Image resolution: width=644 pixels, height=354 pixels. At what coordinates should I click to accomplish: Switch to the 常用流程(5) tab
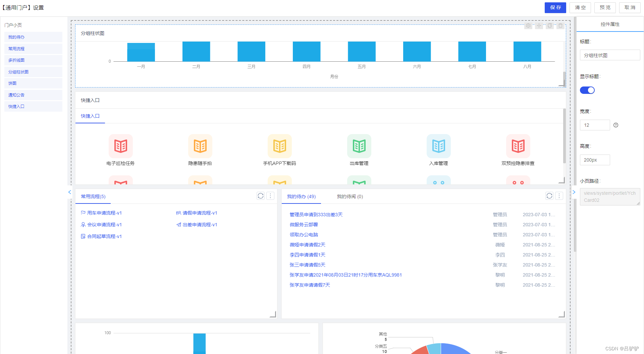coord(93,196)
